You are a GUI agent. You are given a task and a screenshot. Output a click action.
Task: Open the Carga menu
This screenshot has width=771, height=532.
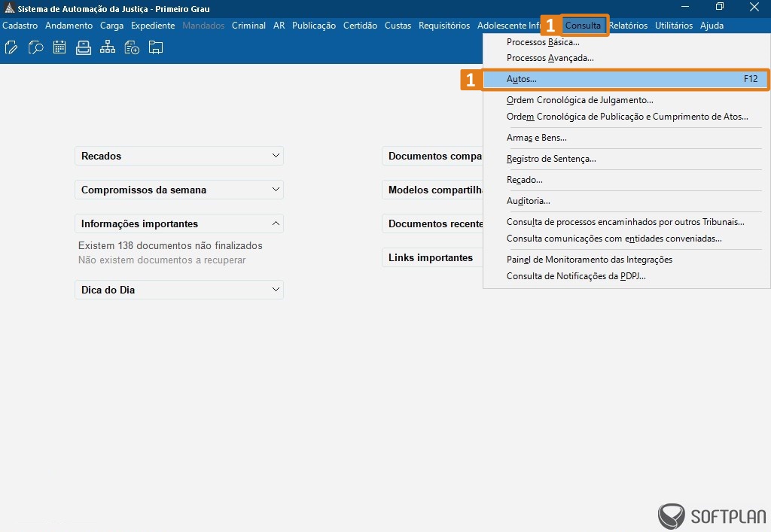click(111, 26)
